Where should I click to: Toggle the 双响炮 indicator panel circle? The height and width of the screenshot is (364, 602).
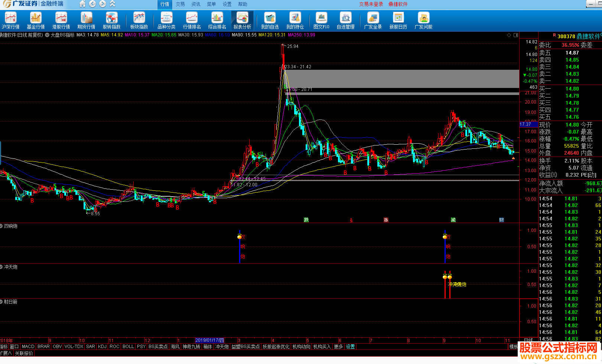(x=1, y=226)
